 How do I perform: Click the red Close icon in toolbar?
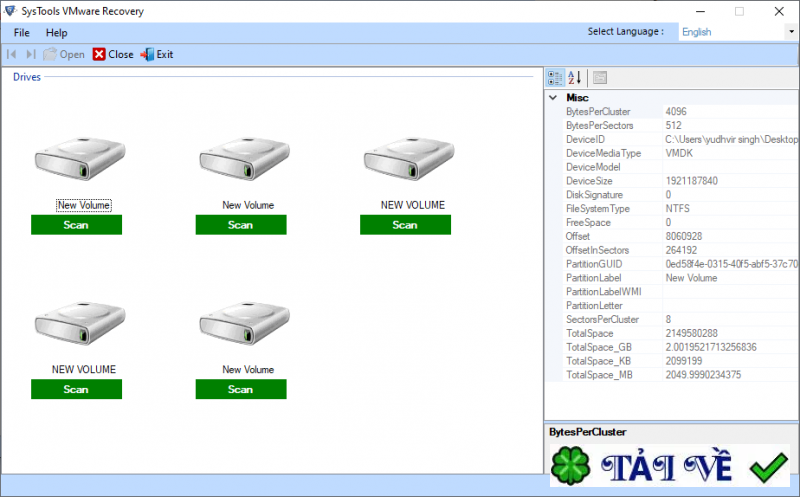(x=99, y=54)
